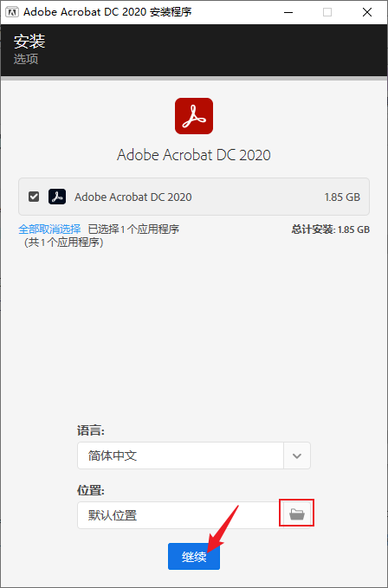Open the 简体中文 language combo box

pos(194,456)
